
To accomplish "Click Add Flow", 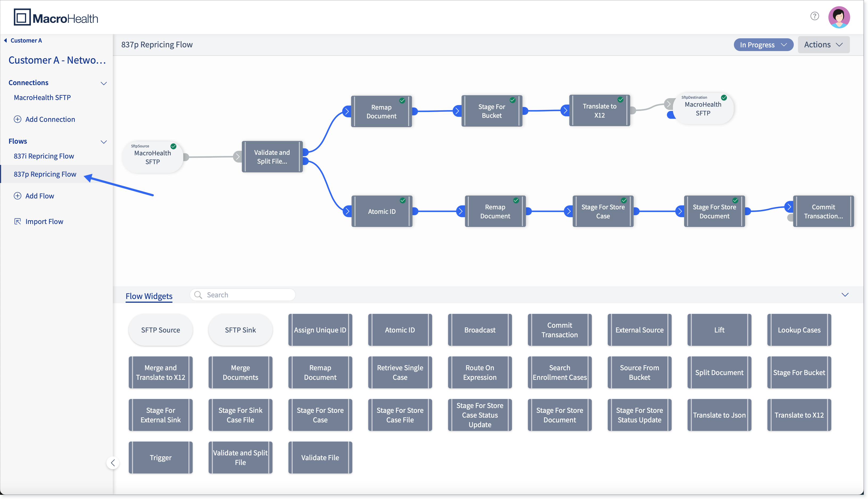I will [34, 196].
